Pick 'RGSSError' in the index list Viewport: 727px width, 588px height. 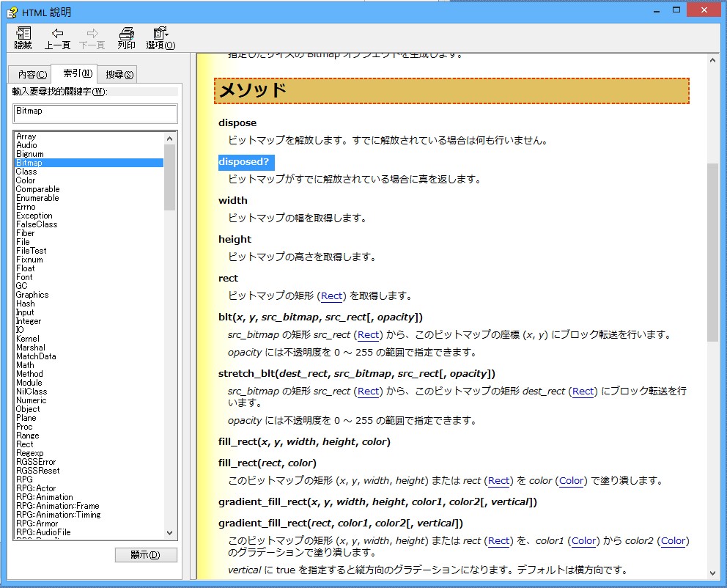click(36, 462)
